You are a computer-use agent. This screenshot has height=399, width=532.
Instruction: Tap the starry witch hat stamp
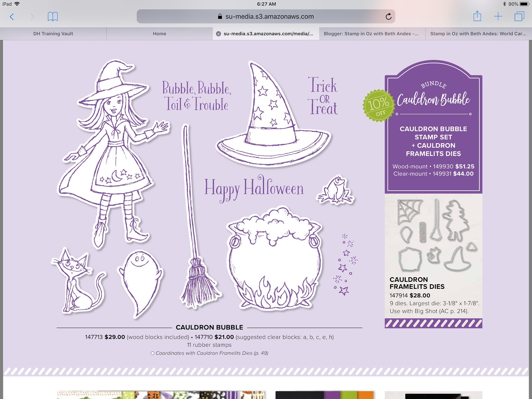(x=273, y=114)
